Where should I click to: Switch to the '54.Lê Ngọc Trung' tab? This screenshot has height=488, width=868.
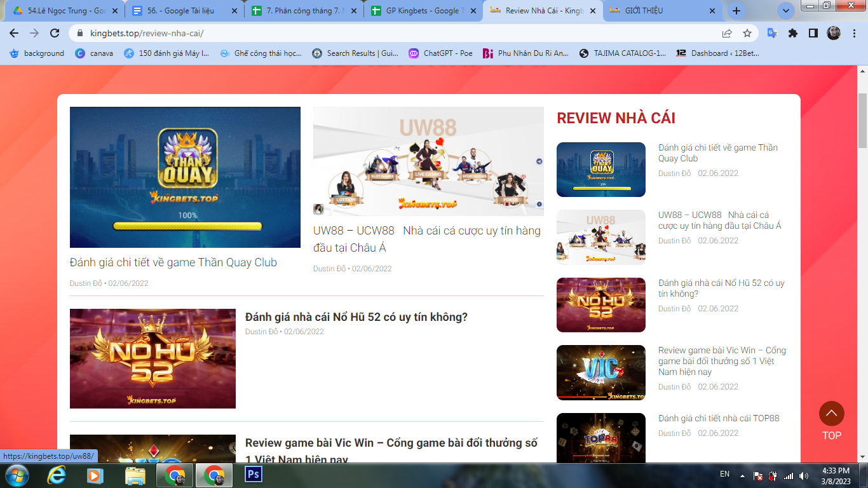(62, 11)
